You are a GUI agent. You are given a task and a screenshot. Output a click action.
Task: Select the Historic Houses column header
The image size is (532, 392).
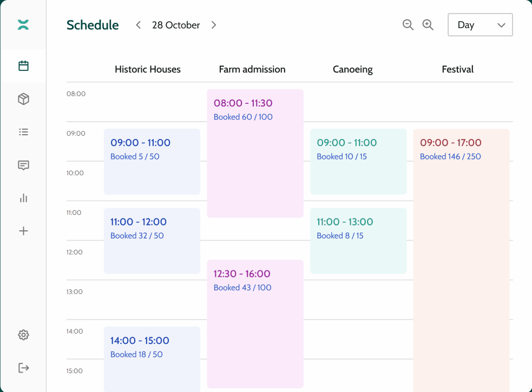148,69
